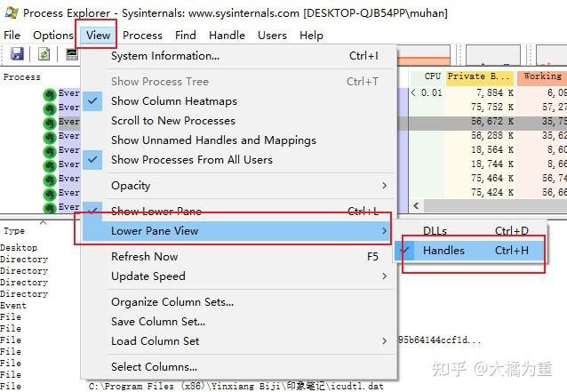The width and height of the screenshot is (567, 392).
Task: Open the Options menu
Action: point(53,35)
